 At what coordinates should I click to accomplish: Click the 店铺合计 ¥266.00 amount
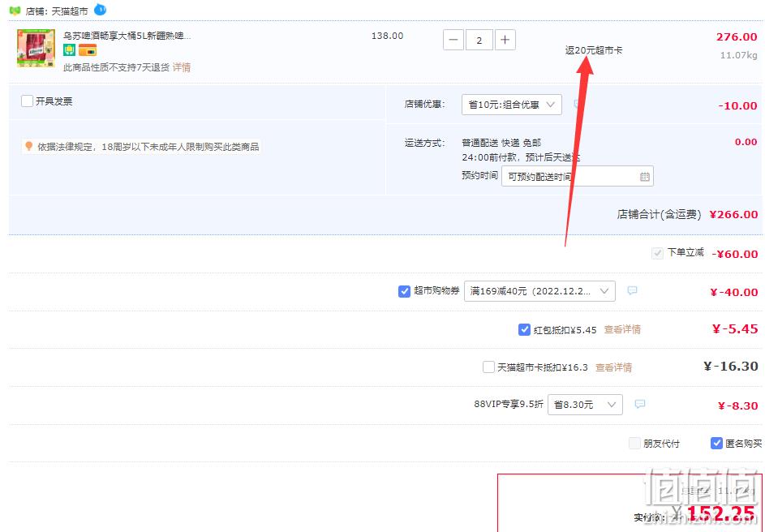733,214
